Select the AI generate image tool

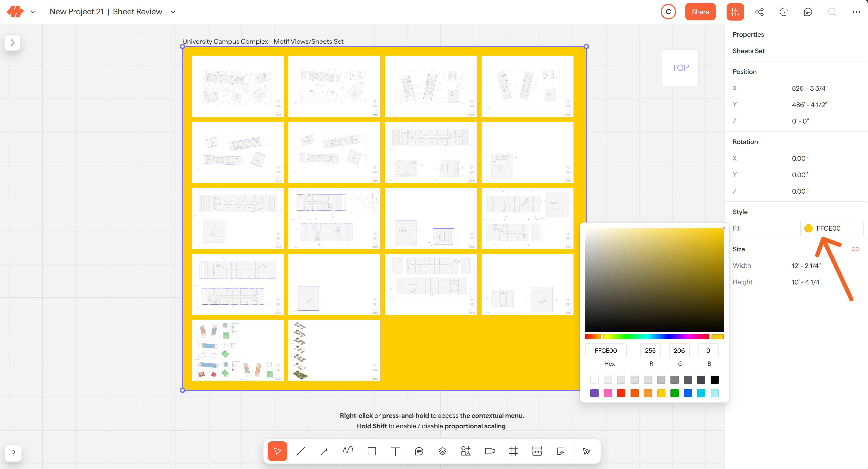[x=561, y=451]
